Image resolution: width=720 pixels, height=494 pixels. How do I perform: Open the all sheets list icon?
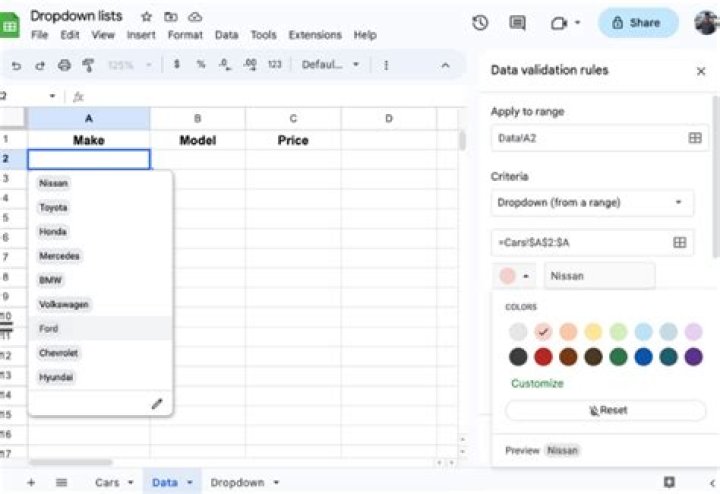point(62,483)
